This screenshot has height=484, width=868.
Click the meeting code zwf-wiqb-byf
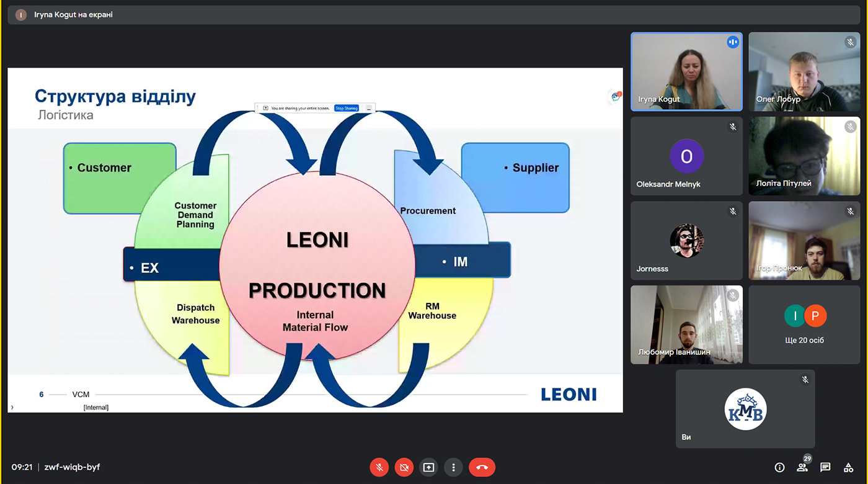tap(72, 467)
